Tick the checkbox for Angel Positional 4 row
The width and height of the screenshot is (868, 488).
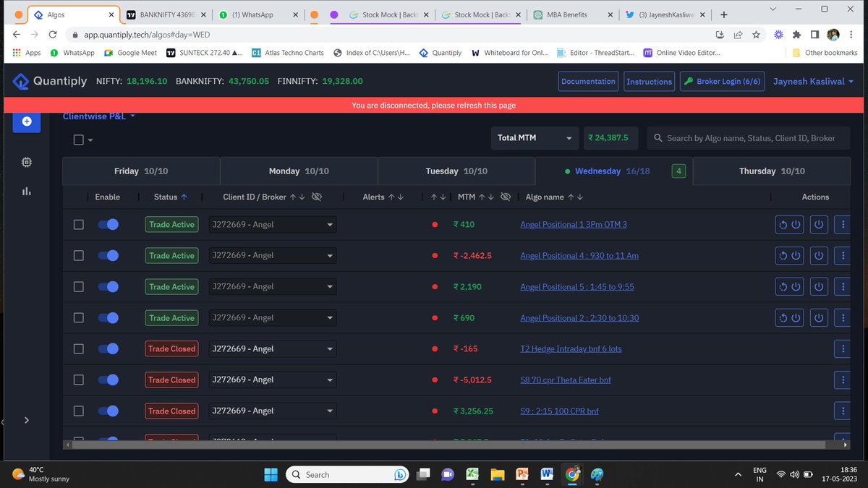pyautogui.click(x=79, y=256)
